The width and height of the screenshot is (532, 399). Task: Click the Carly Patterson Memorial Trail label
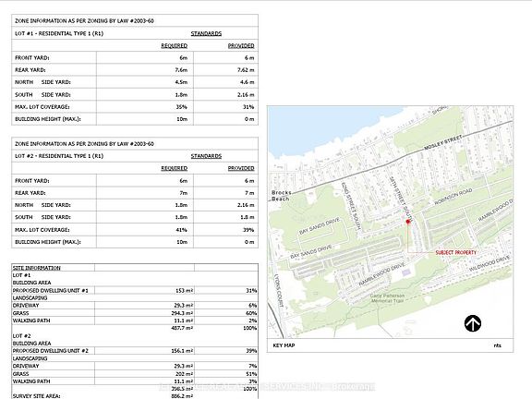[x=387, y=298]
